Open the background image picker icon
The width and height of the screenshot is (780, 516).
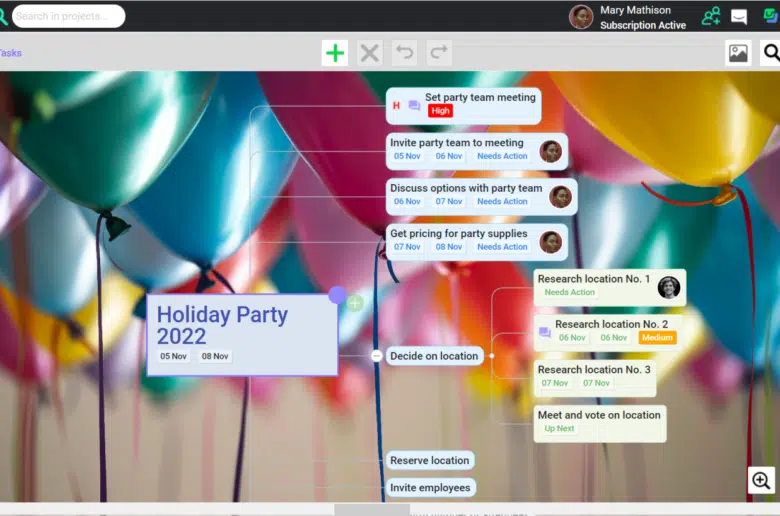coord(738,53)
